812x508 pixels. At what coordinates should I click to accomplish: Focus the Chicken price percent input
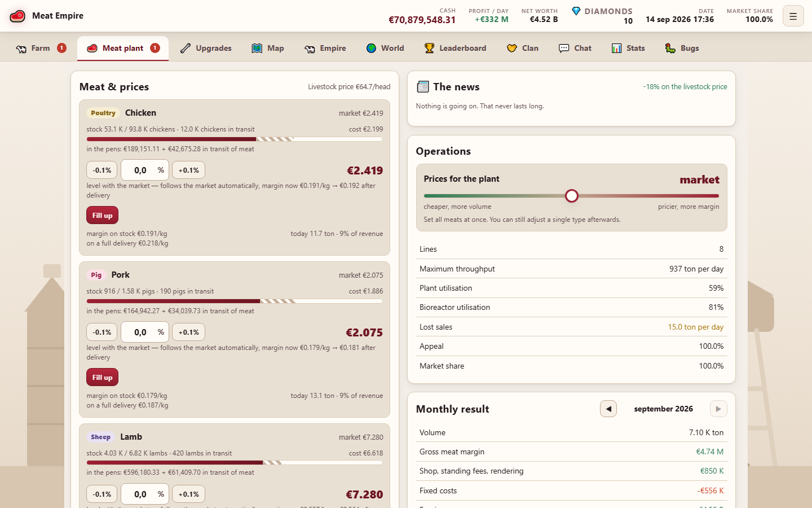point(145,170)
